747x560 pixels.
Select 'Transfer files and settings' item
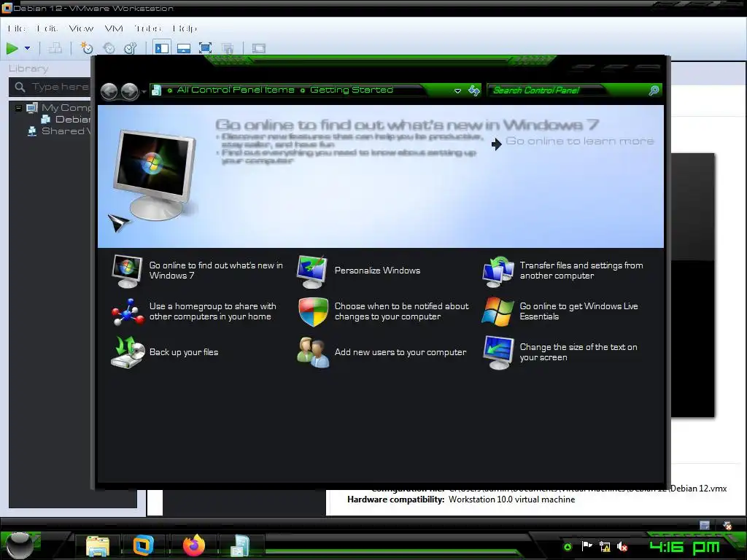click(562, 271)
